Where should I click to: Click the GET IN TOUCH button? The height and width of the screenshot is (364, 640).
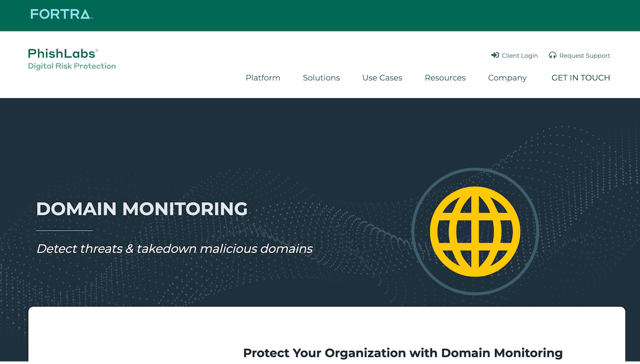pos(581,78)
